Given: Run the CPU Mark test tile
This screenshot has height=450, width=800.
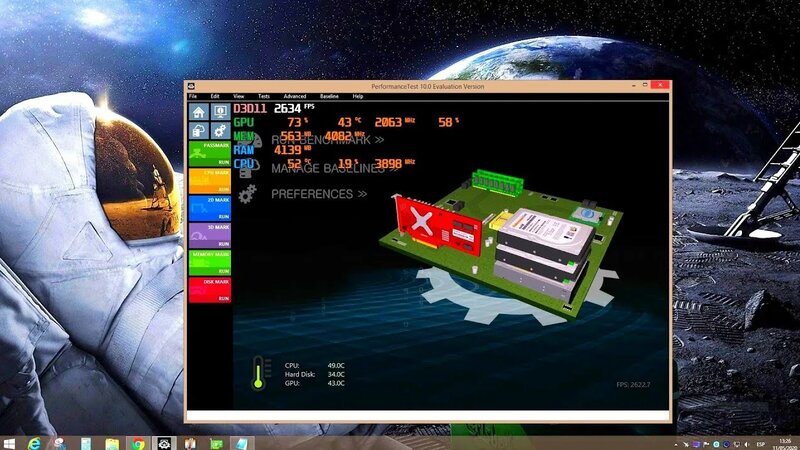Looking at the screenshot, I should [x=210, y=181].
